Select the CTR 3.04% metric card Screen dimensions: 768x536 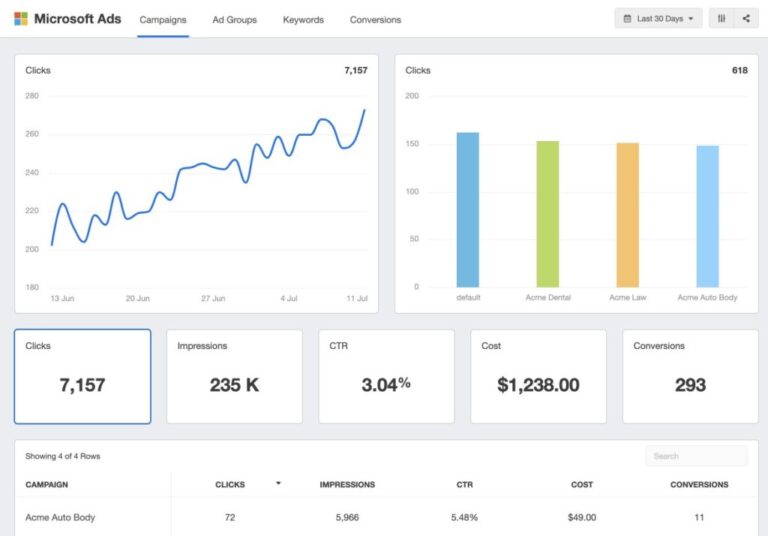[x=386, y=376]
